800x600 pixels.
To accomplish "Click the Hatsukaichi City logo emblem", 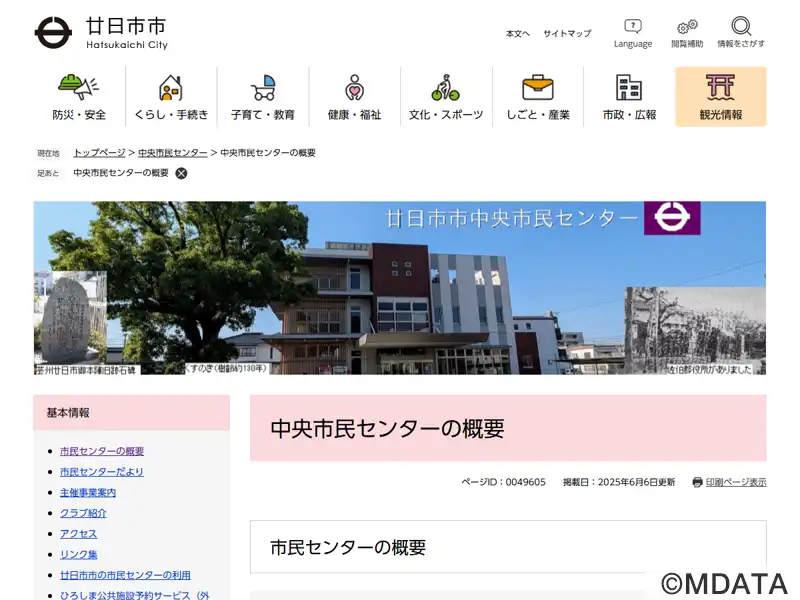I will coord(53,33).
